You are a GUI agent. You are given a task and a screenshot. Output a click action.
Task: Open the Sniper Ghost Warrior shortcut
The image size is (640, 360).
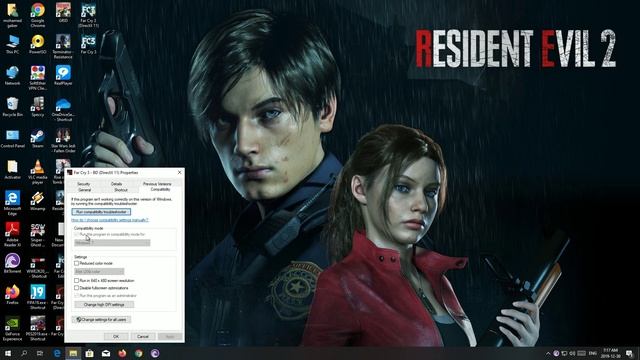coord(38,234)
